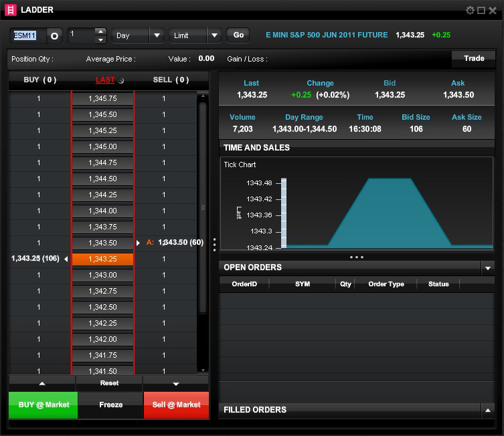Select the 1,342.00 price cell

pyautogui.click(x=103, y=339)
